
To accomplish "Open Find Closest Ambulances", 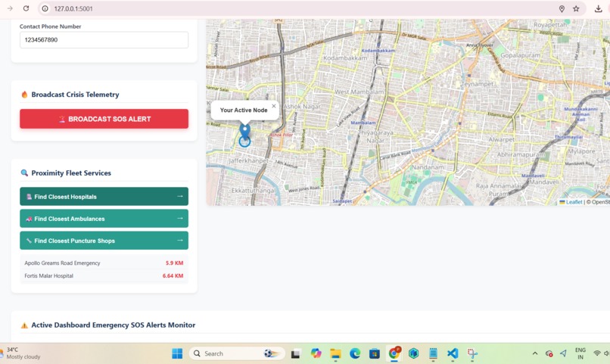I will pyautogui.click(x=104, y=219).
